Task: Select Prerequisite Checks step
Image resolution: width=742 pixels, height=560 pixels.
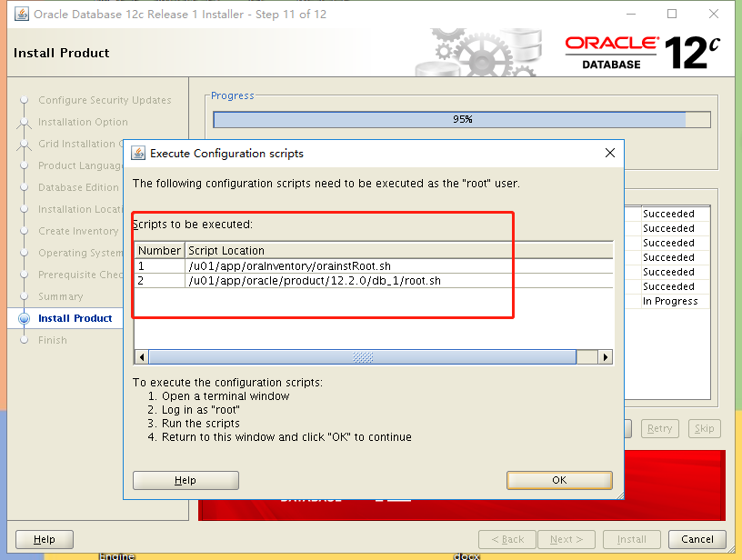Action: coord(80,275)
